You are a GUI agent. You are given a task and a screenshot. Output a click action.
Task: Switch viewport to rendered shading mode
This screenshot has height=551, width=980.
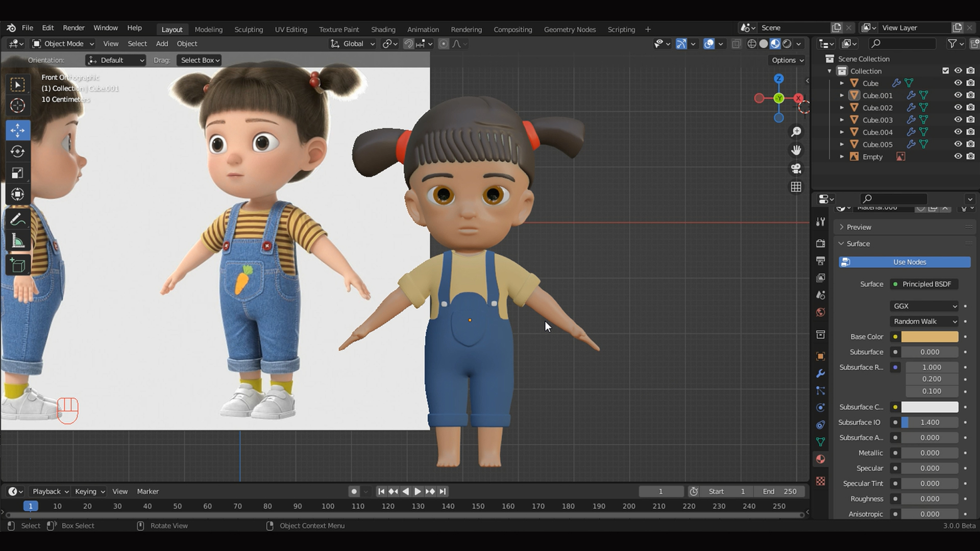(788, 44)
